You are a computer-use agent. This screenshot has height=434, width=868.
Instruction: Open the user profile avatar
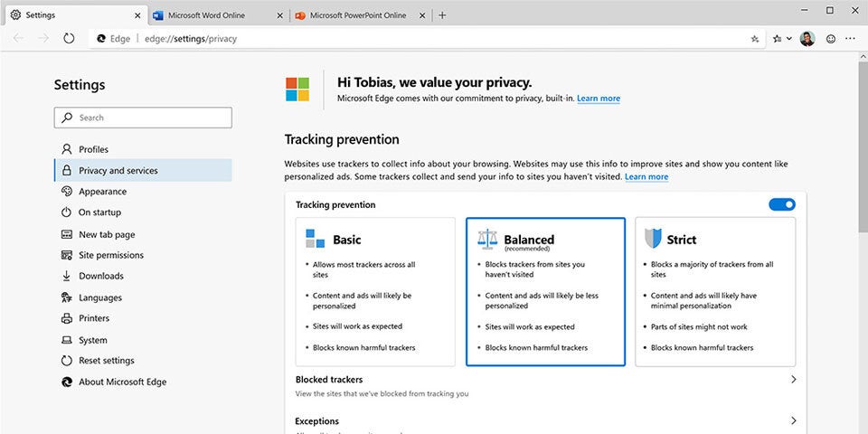point(807,39)
